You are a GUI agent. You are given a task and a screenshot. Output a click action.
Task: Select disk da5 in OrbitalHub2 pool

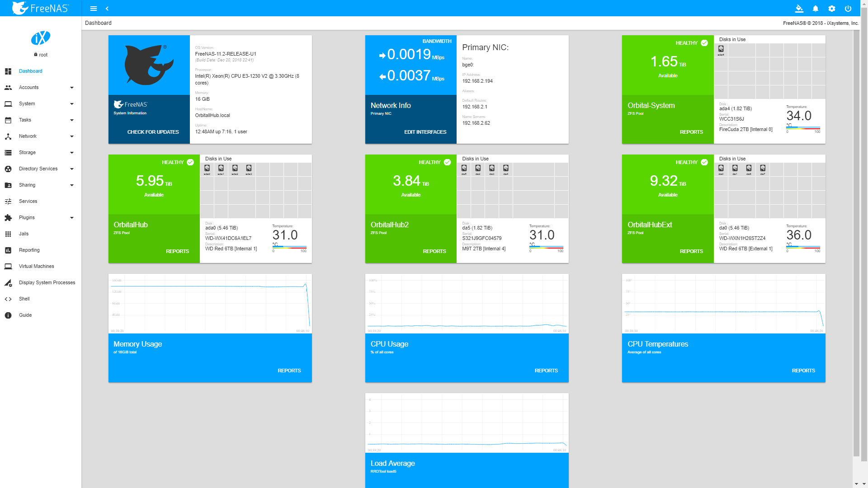464,169
